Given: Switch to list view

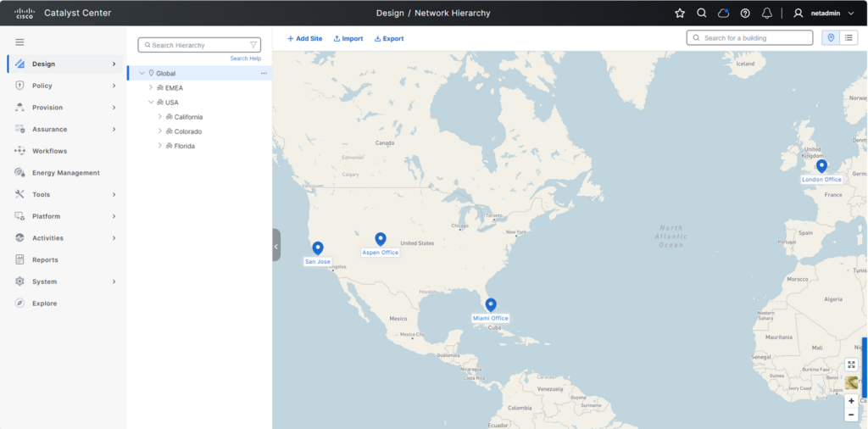Looking at the screenshot, I should coord(848,37).
